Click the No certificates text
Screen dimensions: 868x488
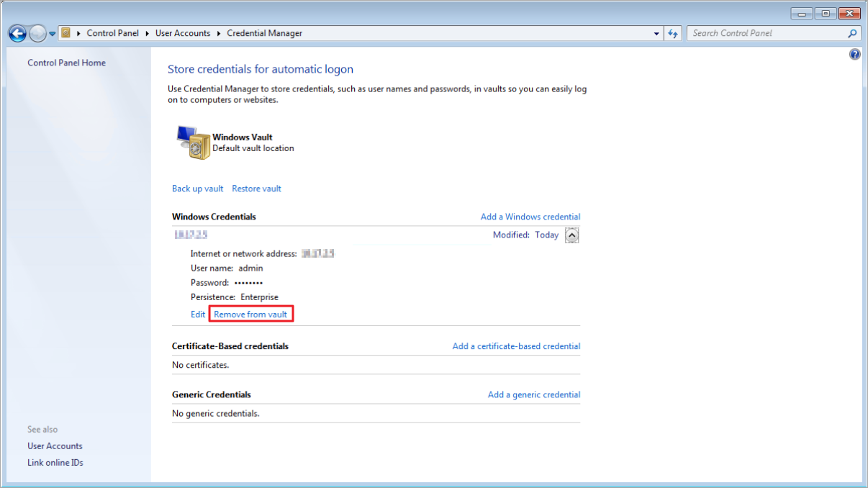(200, 365)
